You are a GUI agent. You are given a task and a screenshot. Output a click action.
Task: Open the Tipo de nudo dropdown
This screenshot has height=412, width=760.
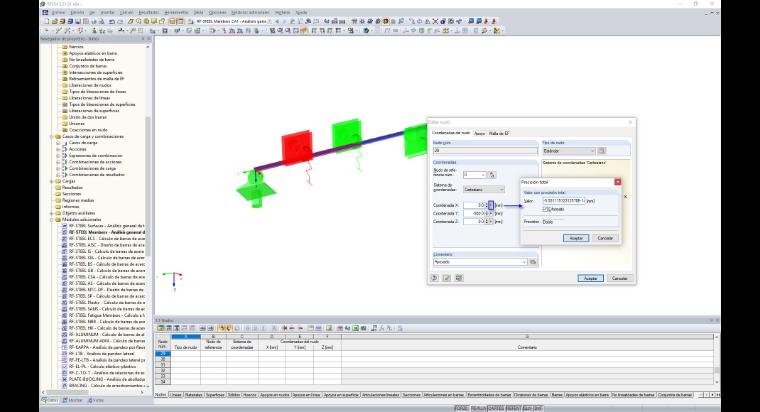pyautogui.click(x=569, y=151)
